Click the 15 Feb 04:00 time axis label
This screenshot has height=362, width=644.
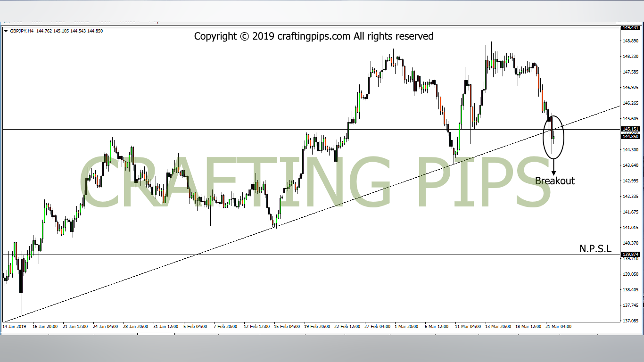(x=287, y=326)
